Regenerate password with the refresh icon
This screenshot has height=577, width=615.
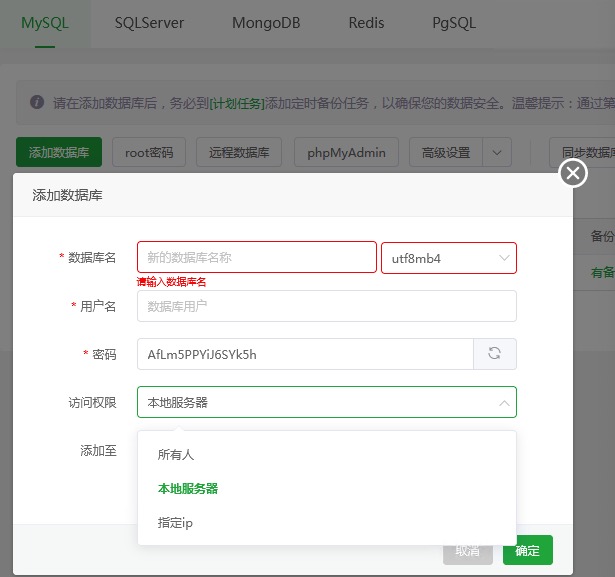click(x=495, y=354)
